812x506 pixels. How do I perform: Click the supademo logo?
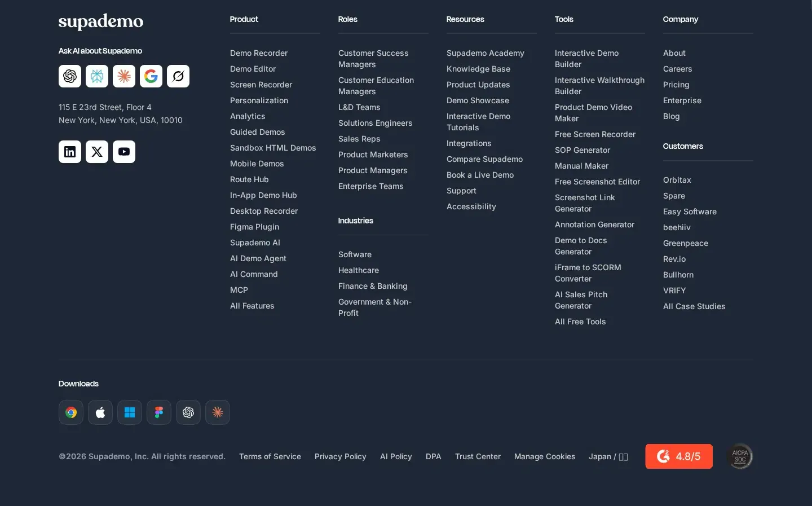[101, 21]
